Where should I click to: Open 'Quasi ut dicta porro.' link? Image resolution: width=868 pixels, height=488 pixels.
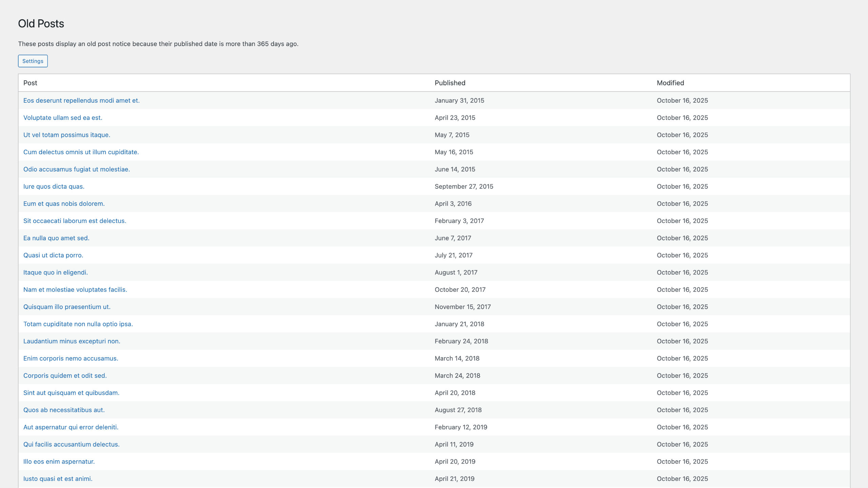tap(53, 255)
